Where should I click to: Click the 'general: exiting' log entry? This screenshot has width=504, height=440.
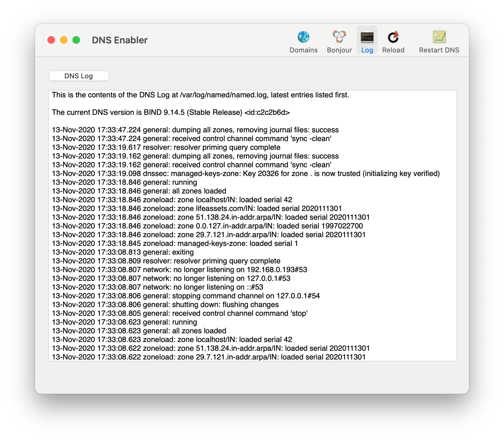(x=123, y=252)
